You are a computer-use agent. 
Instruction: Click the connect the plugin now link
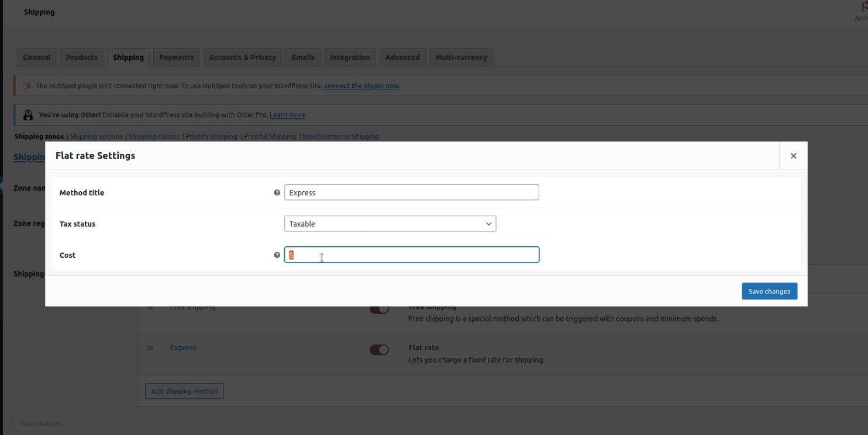coord(361,85)
